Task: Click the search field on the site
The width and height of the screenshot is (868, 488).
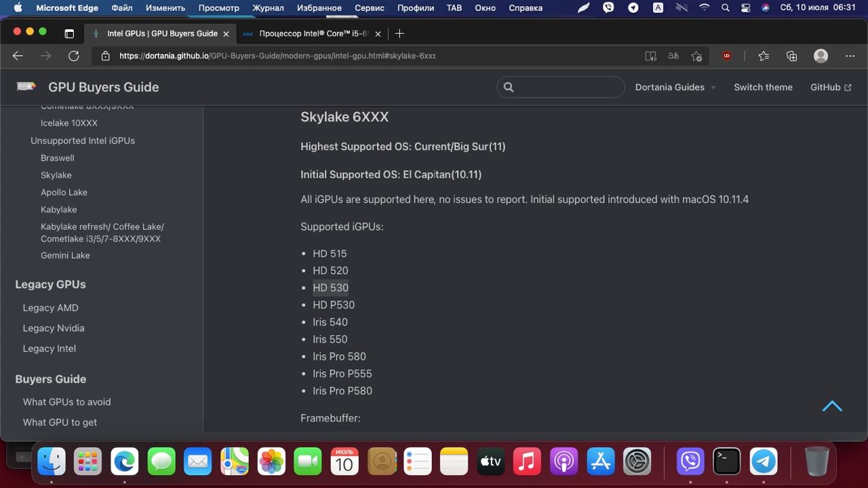Action: click(x=561, y=87)
